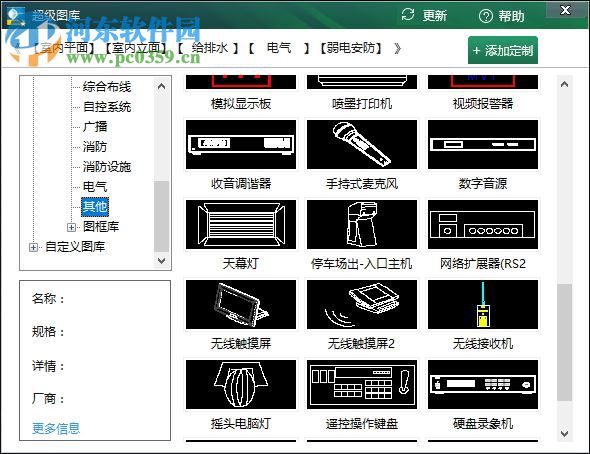Click the symbol gallery scroll-down arrow
Image resolution: width=590 pixels, height=454 pixels.
click(x=564, y=433)
